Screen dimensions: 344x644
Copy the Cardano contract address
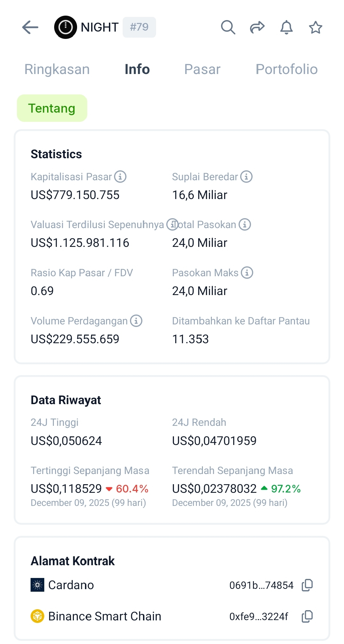coord(307,585)
